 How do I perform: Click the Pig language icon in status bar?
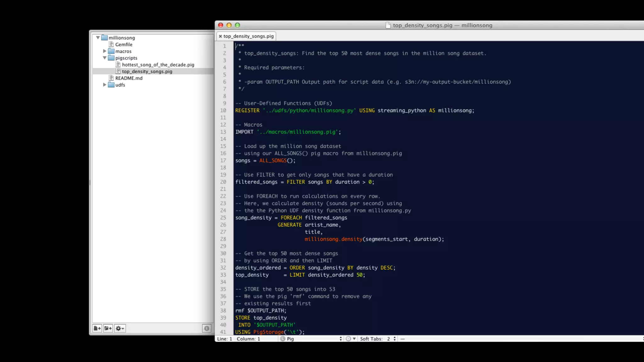283,339
